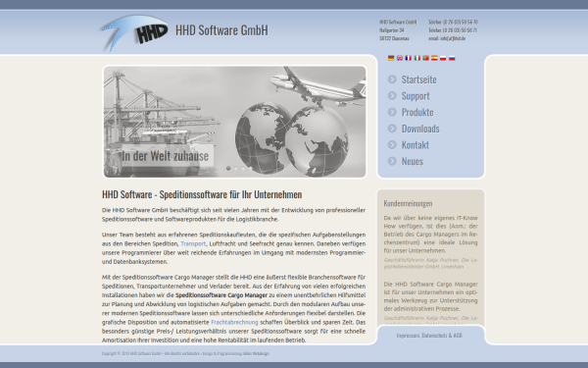Click the HHD Software GmbH title text

[x=221, y=30]
